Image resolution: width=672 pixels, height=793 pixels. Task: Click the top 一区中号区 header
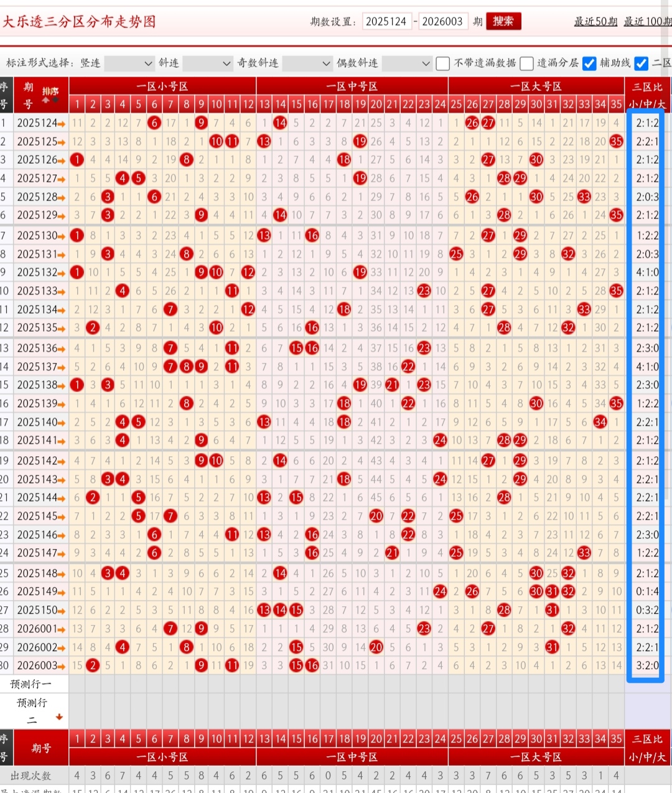352,87
